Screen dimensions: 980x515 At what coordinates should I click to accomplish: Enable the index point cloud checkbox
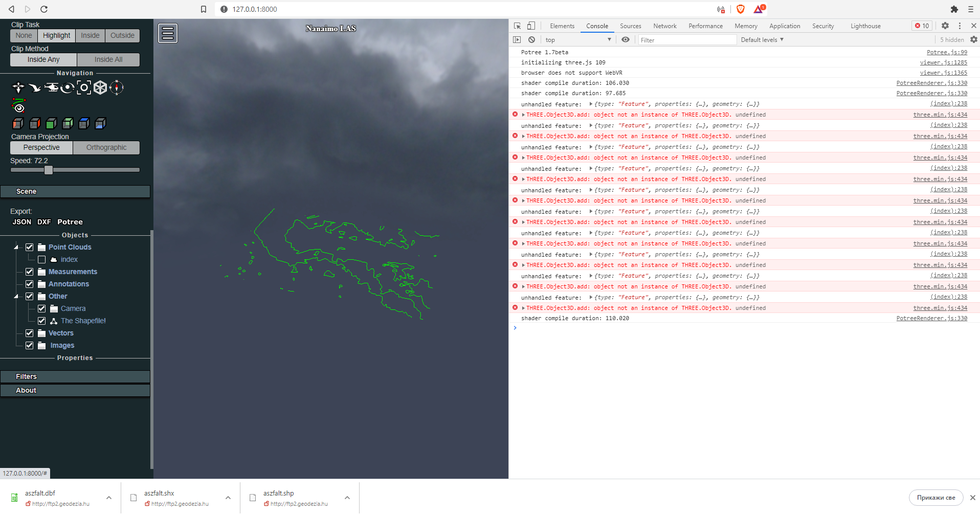pyautogui.click(x=41, y=259)
